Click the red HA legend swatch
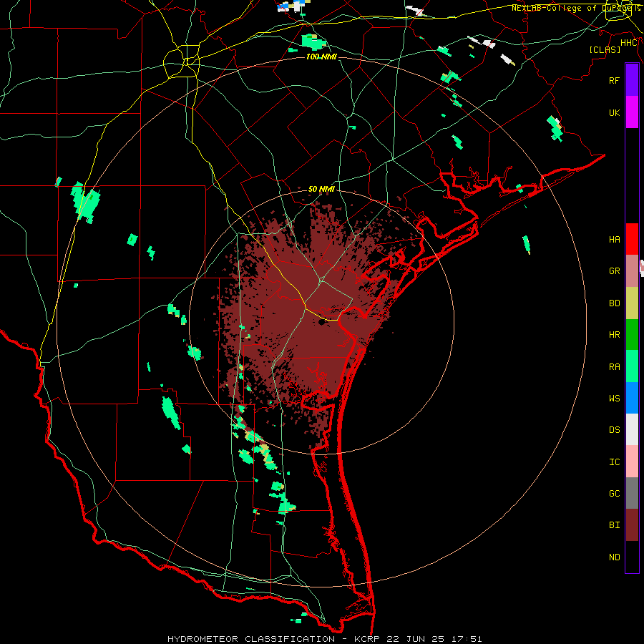Screen dimensions: 644x644 (x=632, y=239)
